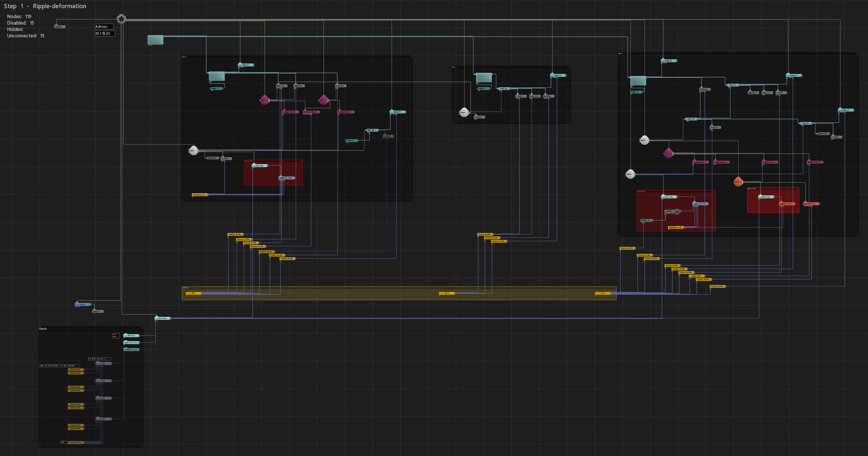Select the Colour Correction node in VFX 2

pos(534,96)
